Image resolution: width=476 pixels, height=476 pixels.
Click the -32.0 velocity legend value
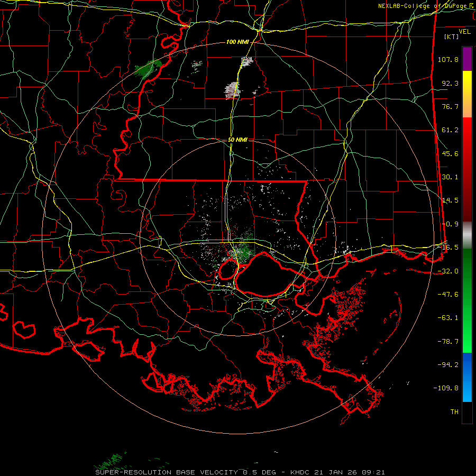(x=448, y=271)
